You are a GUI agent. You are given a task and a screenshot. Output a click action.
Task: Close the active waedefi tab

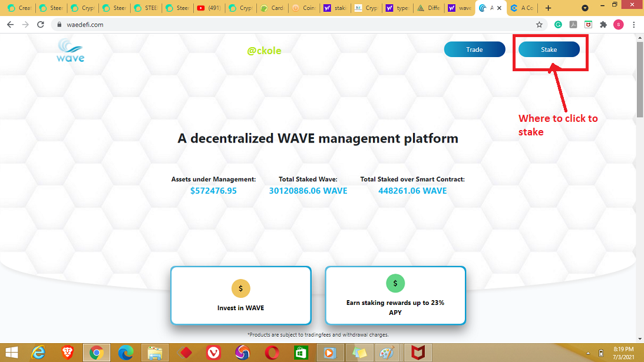point(500,8)
